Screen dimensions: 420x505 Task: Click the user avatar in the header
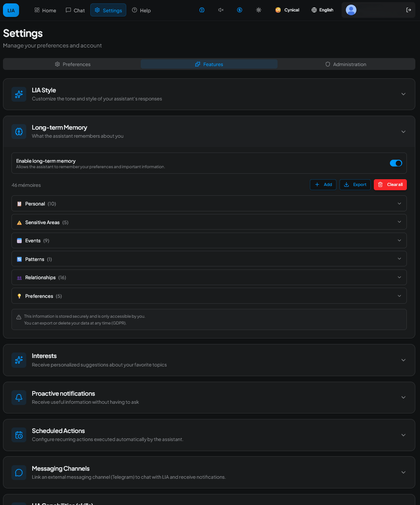click(351, 10)
